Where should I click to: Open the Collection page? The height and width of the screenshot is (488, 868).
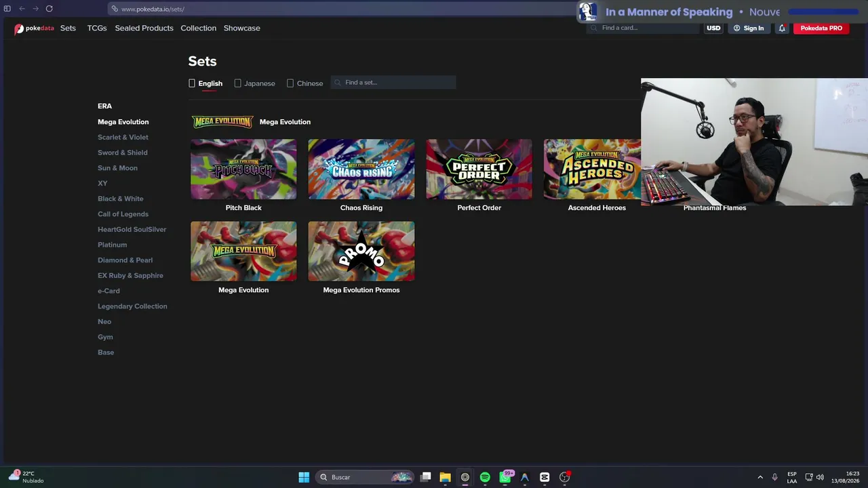point(198,28)
